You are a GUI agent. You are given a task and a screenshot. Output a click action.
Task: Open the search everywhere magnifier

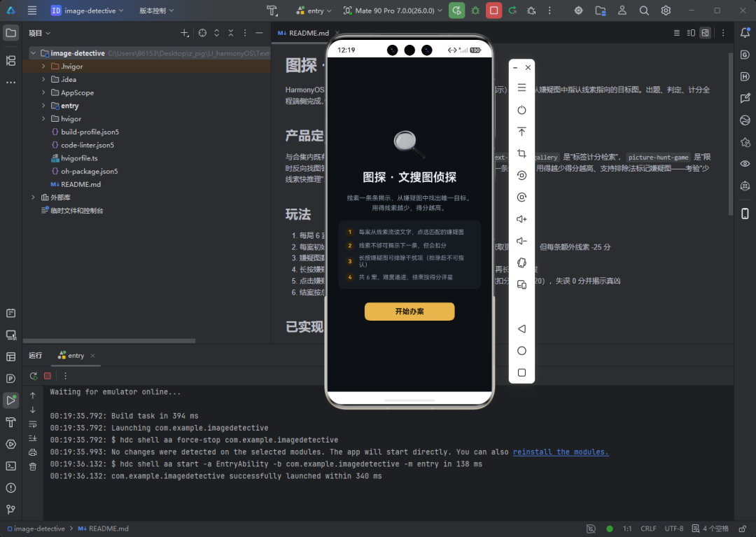644,10
